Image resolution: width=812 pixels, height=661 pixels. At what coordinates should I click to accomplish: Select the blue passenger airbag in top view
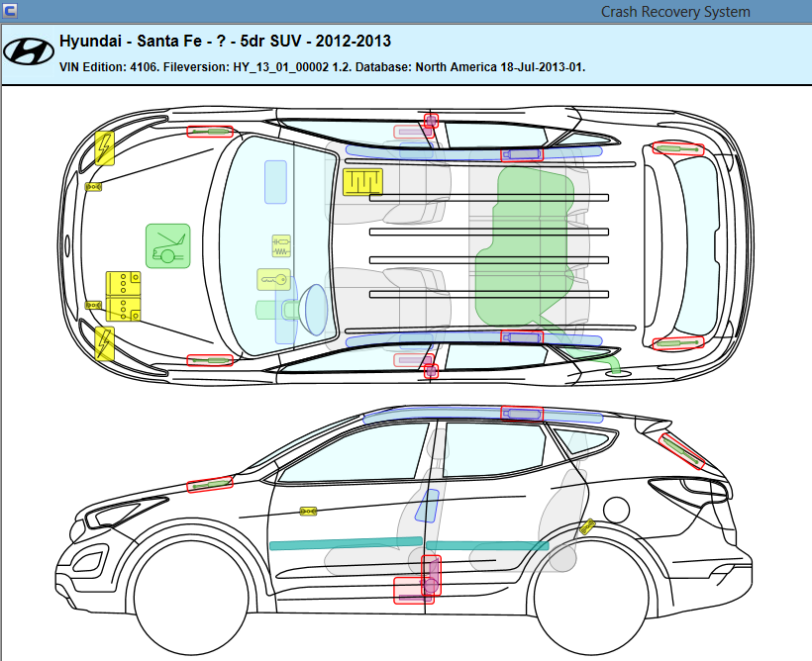click(x=275, y=182)
